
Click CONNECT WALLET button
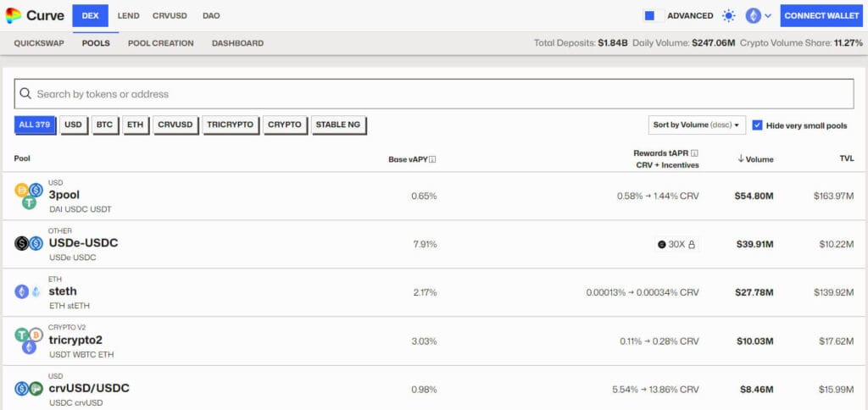(x=821, y=16)
